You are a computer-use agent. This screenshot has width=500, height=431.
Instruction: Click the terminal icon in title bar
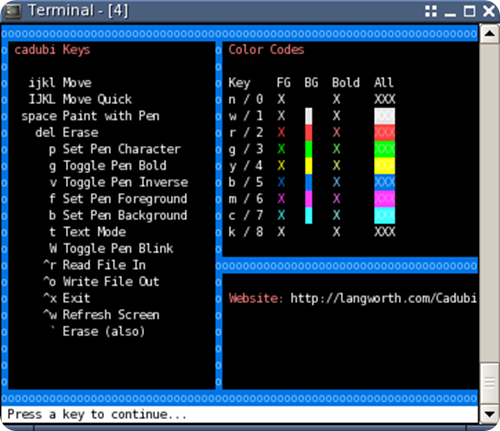click(12, 11)
